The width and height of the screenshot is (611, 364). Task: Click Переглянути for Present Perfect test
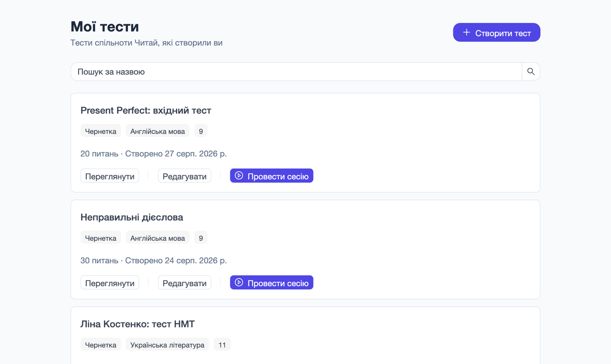coord(110,176)
